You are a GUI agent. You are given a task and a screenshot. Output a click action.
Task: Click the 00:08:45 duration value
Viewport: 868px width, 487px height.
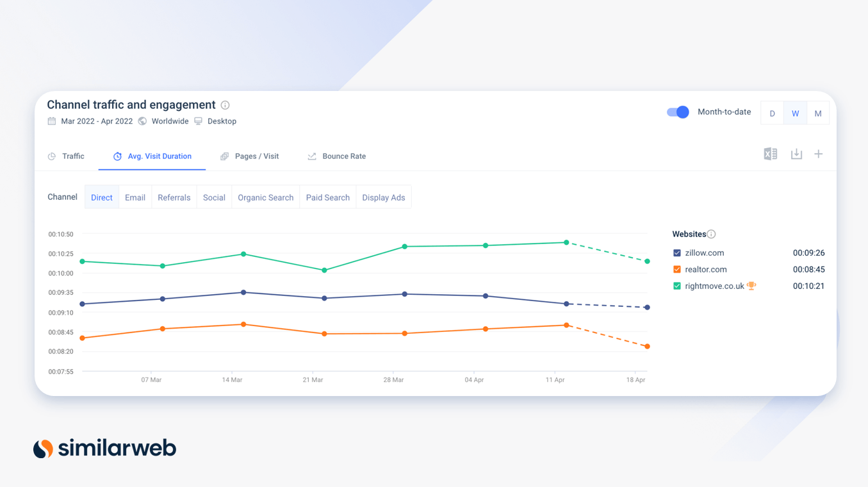[808, 270]
